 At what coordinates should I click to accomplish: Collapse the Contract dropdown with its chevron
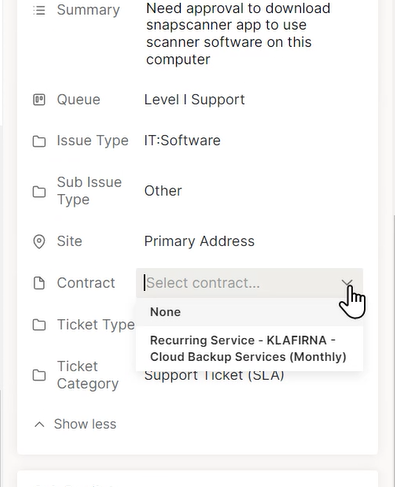347,283
